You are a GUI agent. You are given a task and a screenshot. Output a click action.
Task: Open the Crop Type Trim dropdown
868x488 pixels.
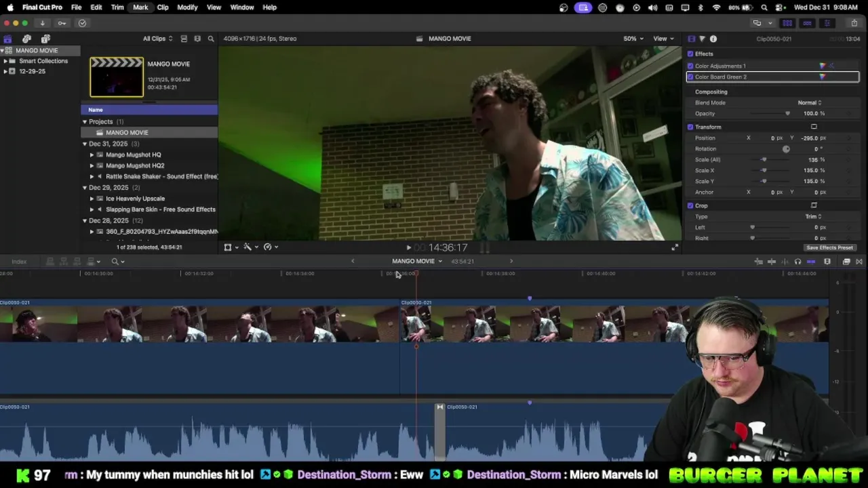click(x=813, y=216)
